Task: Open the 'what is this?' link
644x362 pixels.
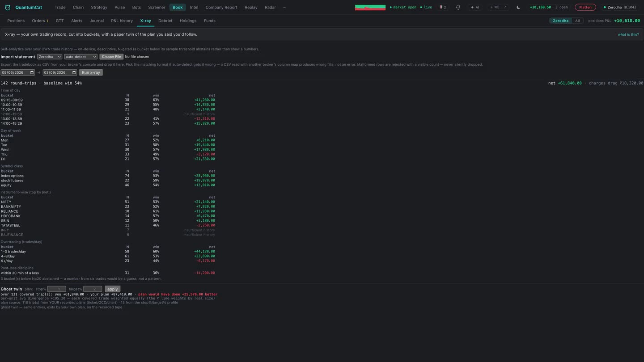Action: [x=628, y=34]
